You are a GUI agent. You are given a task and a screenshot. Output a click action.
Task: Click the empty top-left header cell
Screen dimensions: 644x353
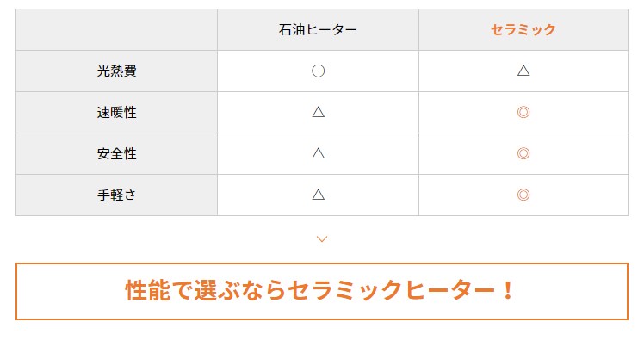pyautogui.click(x=116, y=29)
